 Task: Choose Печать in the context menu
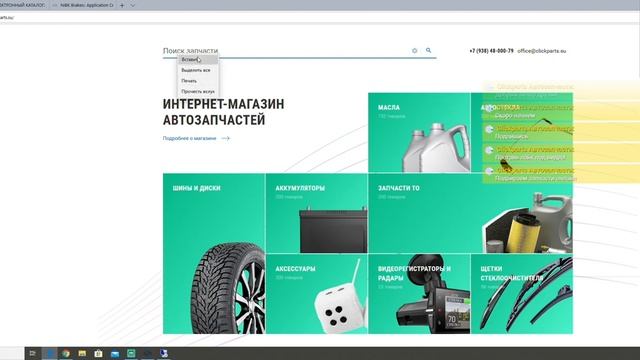point(198,81)
